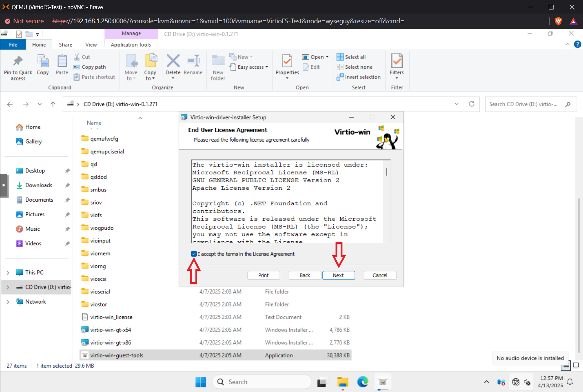Cancel the Virtio-win installer setup

[x=380, y=276]
